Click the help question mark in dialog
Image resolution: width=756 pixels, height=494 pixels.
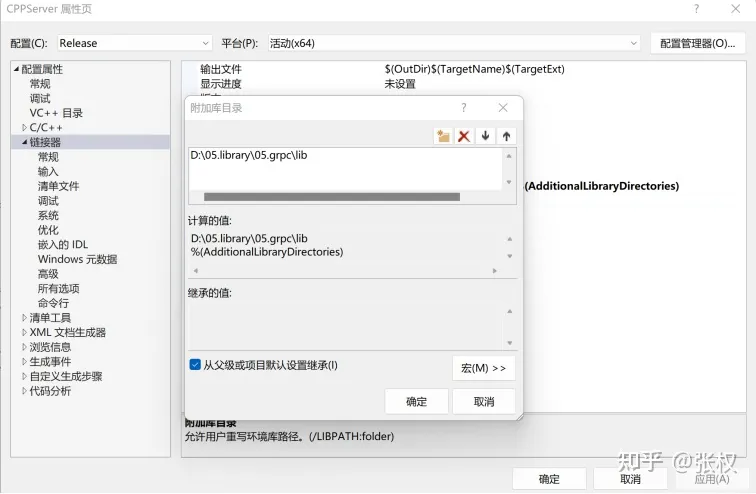click(463, 108)
